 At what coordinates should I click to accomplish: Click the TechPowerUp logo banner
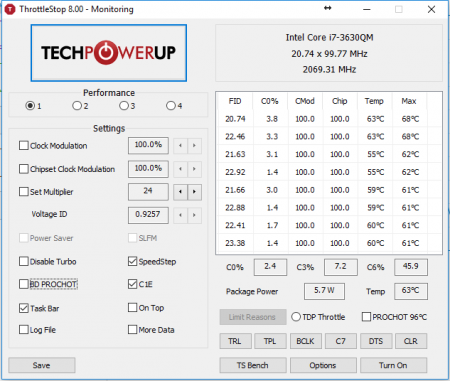[x=109, y=53]
